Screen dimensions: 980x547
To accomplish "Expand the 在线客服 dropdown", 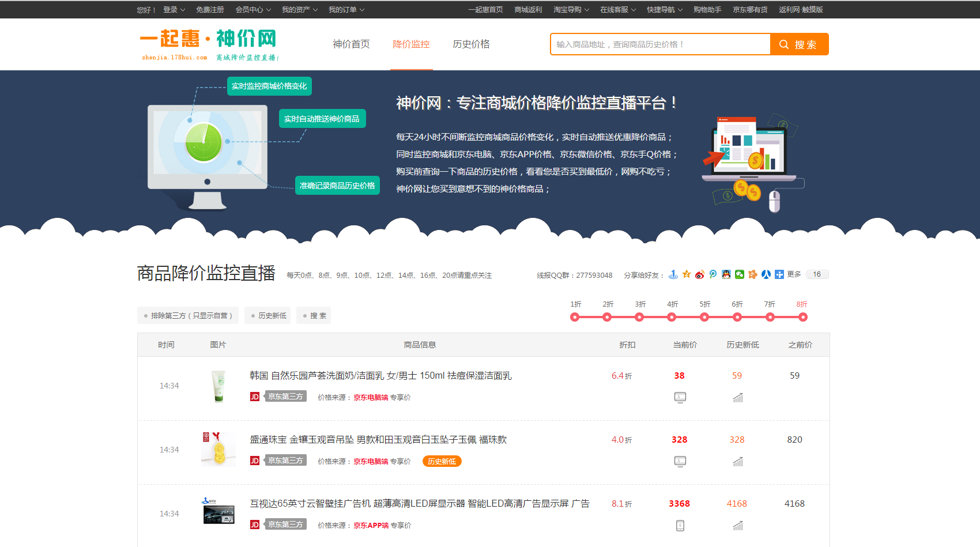I will coord(618,10).
